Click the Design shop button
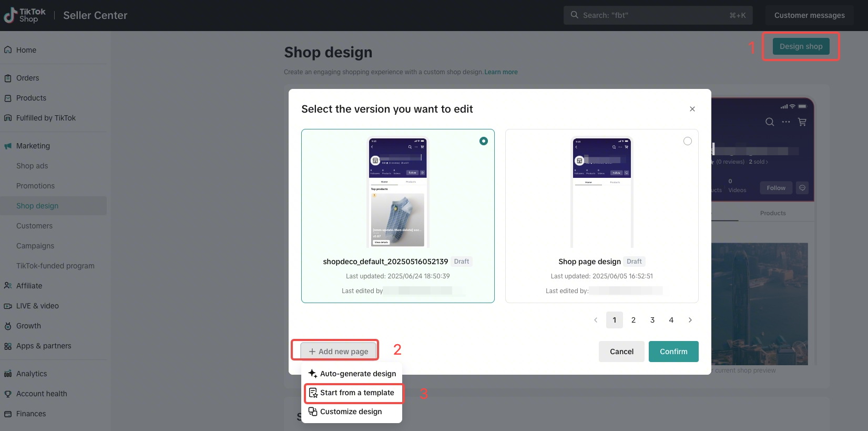Screen dimensions: 868x431 click(x=801, y=46)
